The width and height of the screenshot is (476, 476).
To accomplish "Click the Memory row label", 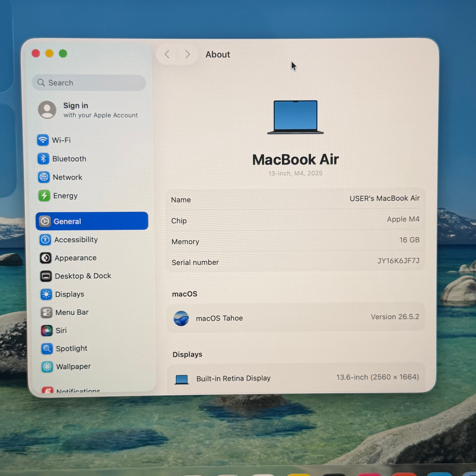I will click(185, 242).
